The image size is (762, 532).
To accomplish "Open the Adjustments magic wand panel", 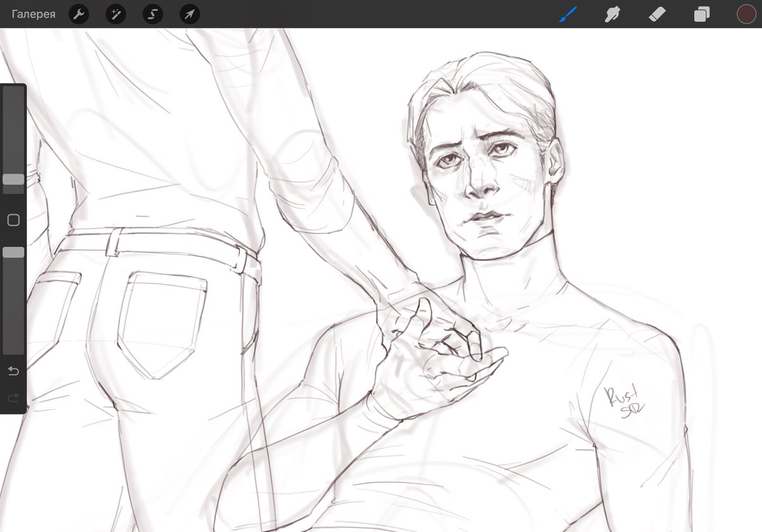I will (116, 14).
